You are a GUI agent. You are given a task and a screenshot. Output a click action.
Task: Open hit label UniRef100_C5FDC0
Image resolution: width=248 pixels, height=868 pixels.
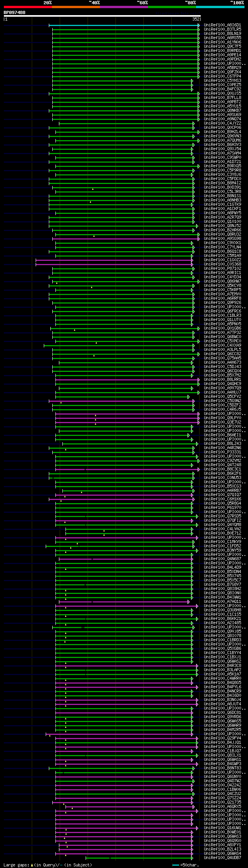222,179
